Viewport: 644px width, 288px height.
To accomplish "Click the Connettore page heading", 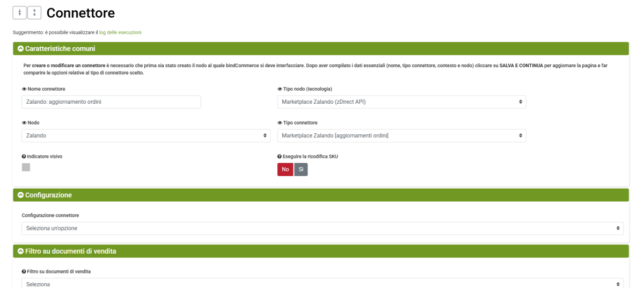I will coord(81,12).
